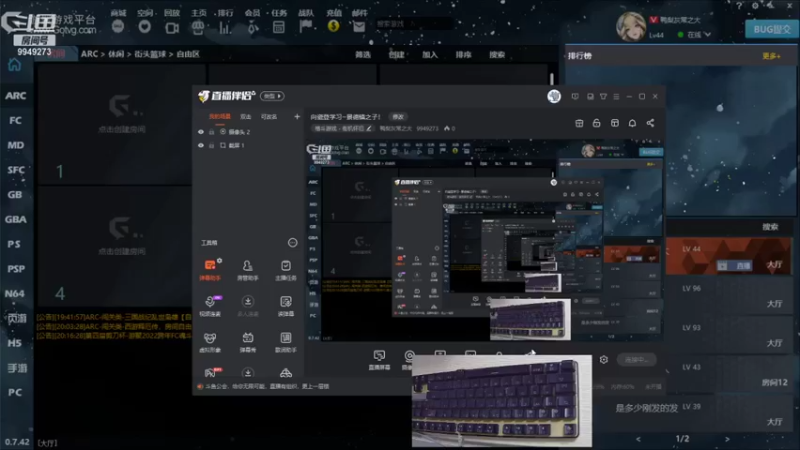
Task: Go to next ranking page arrow
Action: [x=727, y=439]
